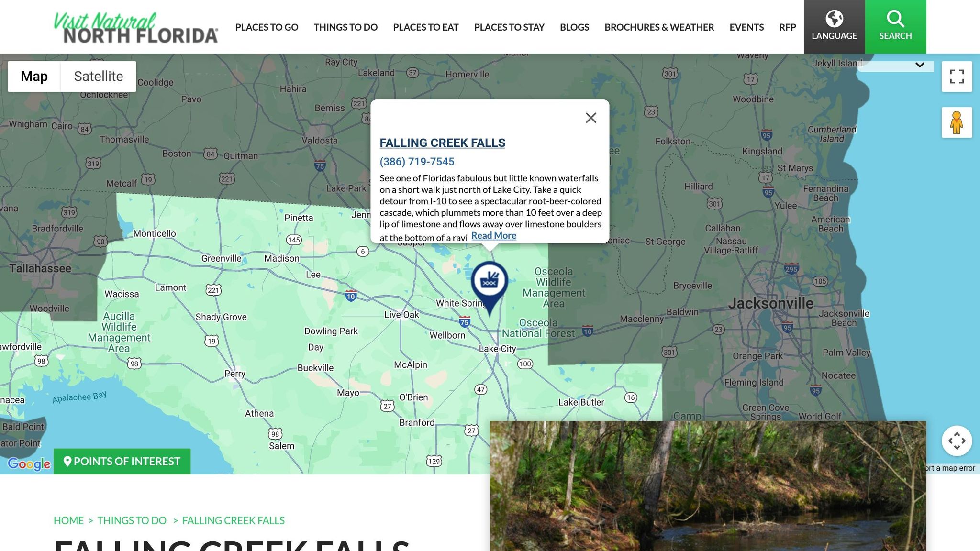This screenshot has height=551, width=980.
Task: Close the Falling Creek Falls info popup
Action: [591, 118]
